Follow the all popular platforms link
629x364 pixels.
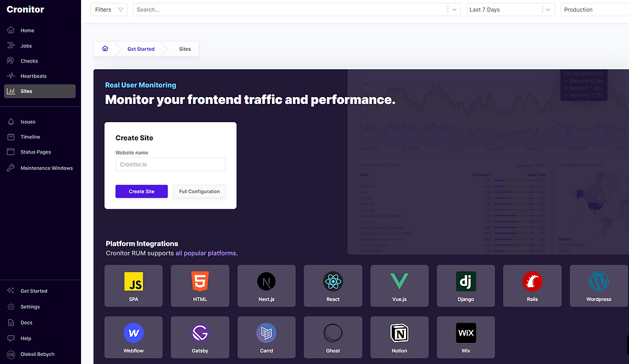(206, 253)
